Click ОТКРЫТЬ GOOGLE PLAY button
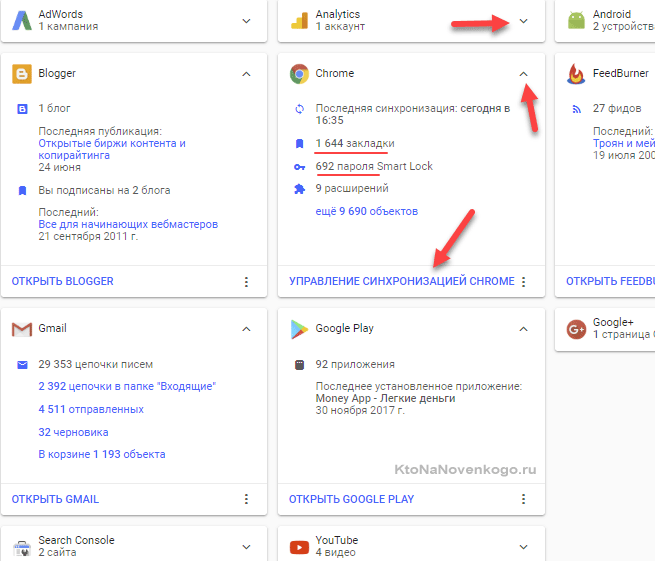This screenshot has width=655, height=561. (x=351, y=499)
